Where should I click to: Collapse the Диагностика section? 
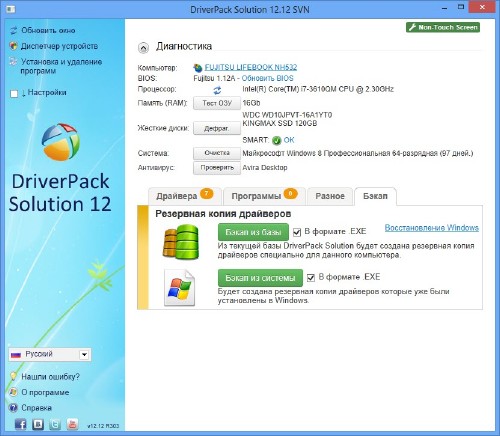(x=143, y=48)
